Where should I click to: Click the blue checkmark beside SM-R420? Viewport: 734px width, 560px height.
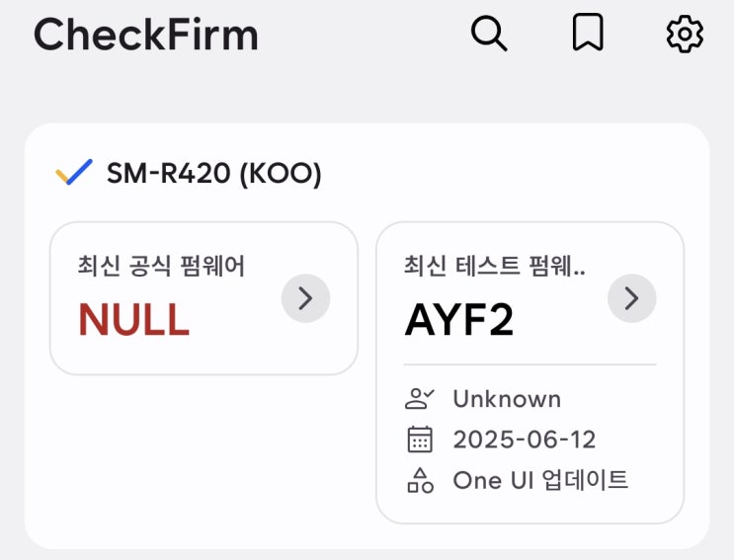[x=74, y=174]
